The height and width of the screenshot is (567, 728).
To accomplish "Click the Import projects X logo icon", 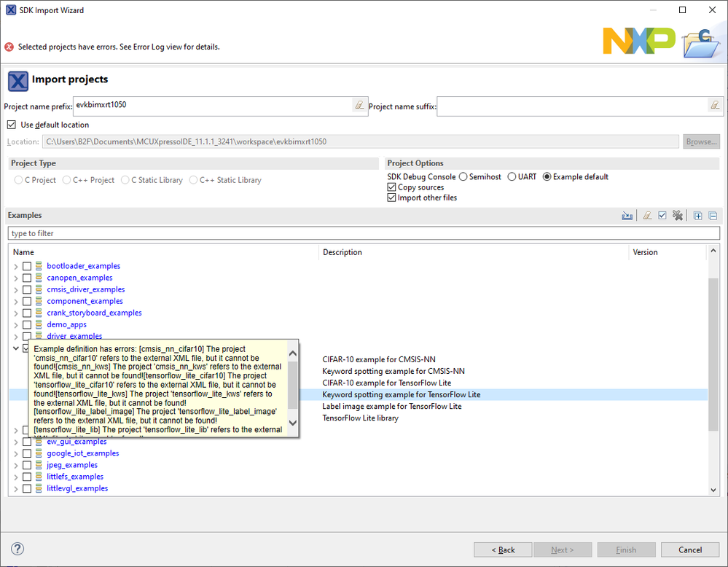I will coord(18,82).
